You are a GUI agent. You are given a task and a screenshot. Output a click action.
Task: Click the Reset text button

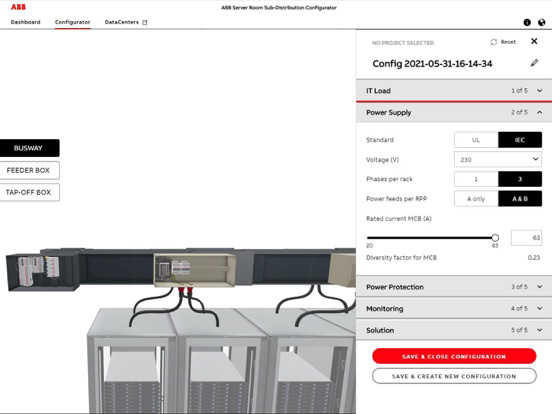[x=508, y=42]
